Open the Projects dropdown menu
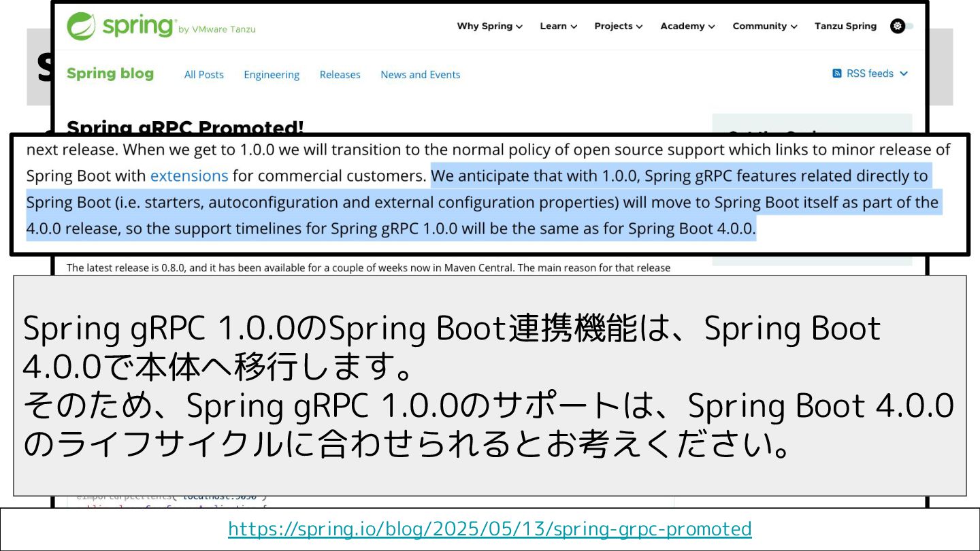 pyautogui.click(x=618, y=26)
